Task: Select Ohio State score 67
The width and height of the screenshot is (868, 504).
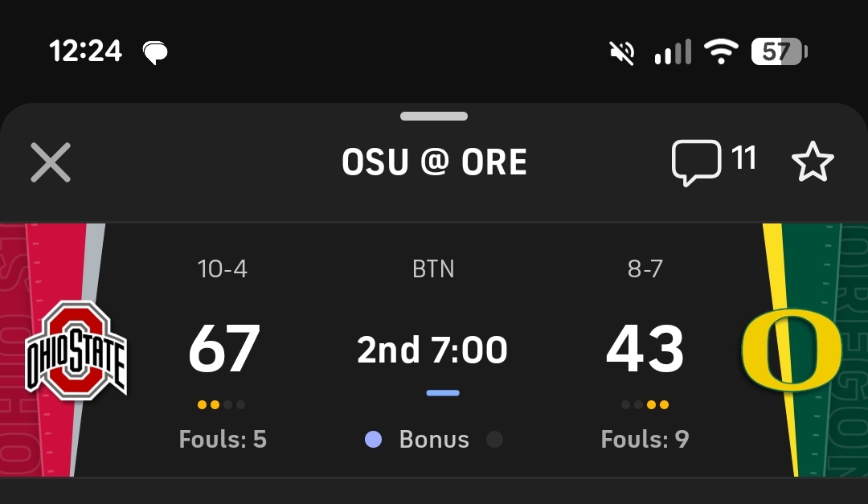Action: 223,350
